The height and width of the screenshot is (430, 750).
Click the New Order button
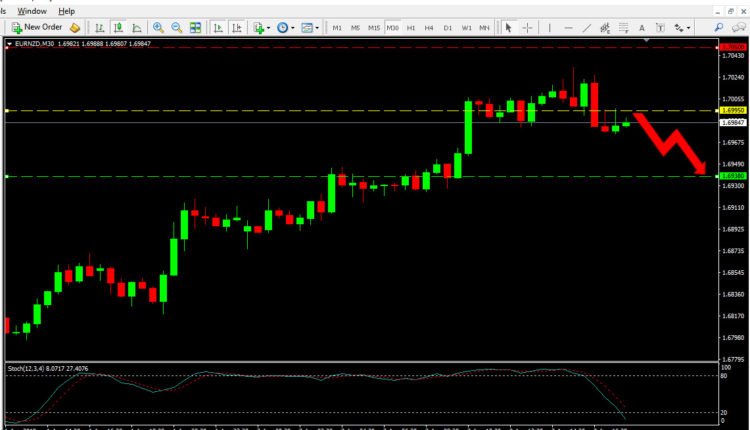click(37, 28)
